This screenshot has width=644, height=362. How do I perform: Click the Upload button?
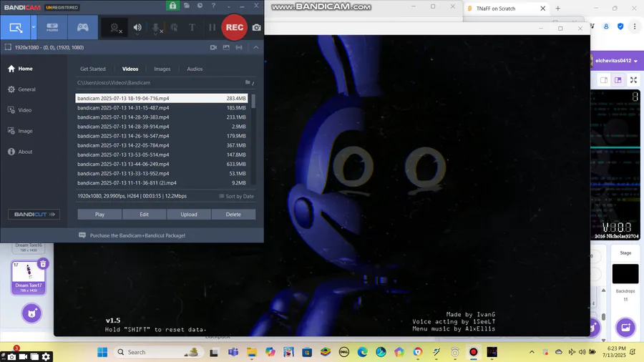[x=189, y=214]
